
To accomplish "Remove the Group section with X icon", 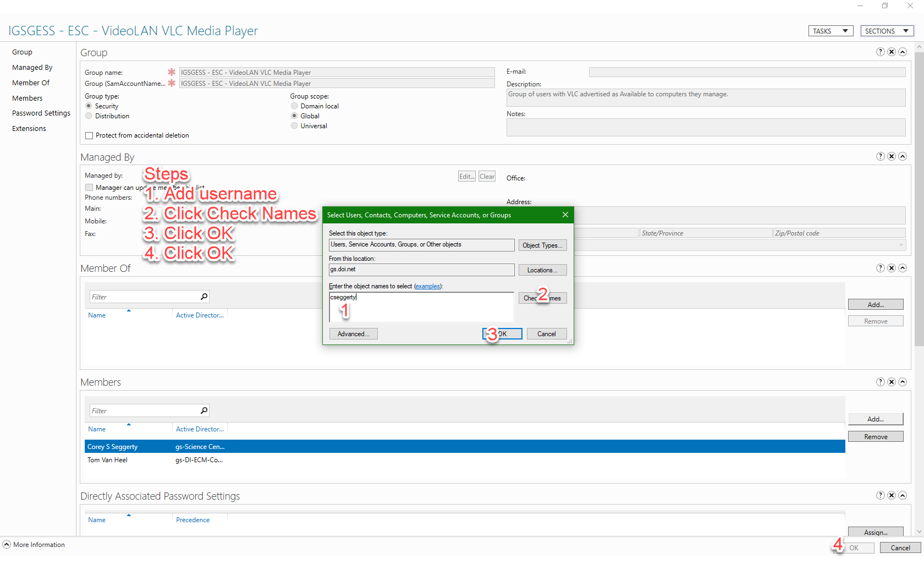I will click(892, 52).
